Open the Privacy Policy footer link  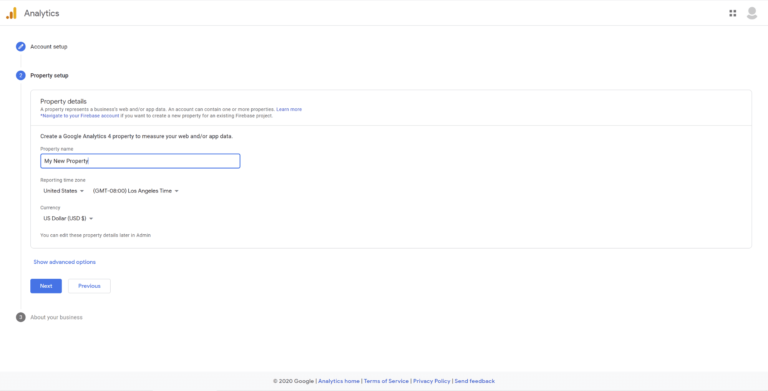[x=432, y=381]
